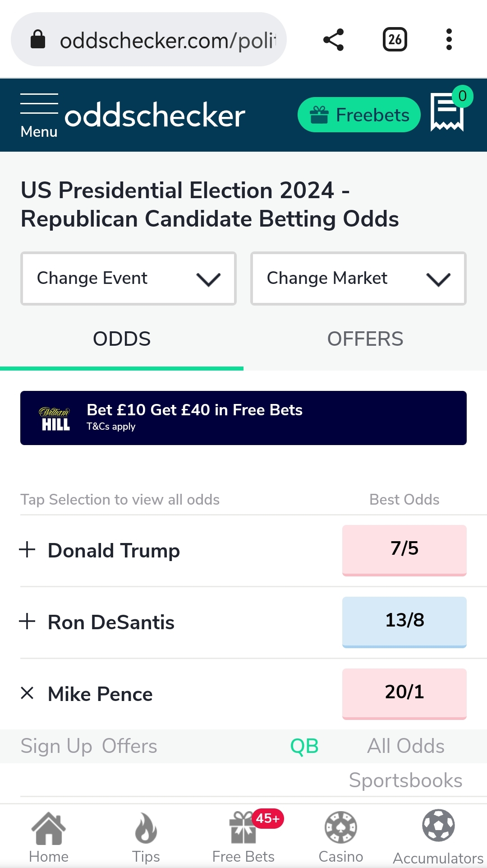This screenshot has width=487, height=868.
Task: Switch to the OFFERS tab
Action: tap(365, 339)
